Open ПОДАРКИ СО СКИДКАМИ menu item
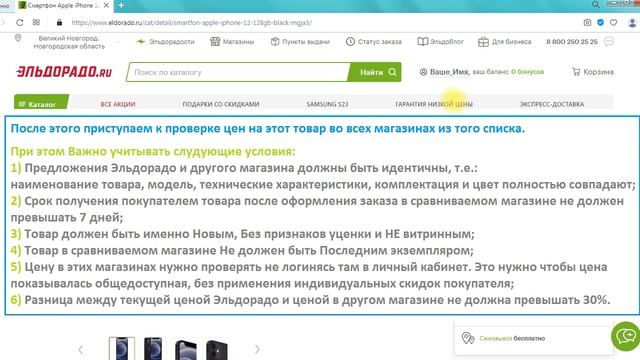 tap(221, 104)
